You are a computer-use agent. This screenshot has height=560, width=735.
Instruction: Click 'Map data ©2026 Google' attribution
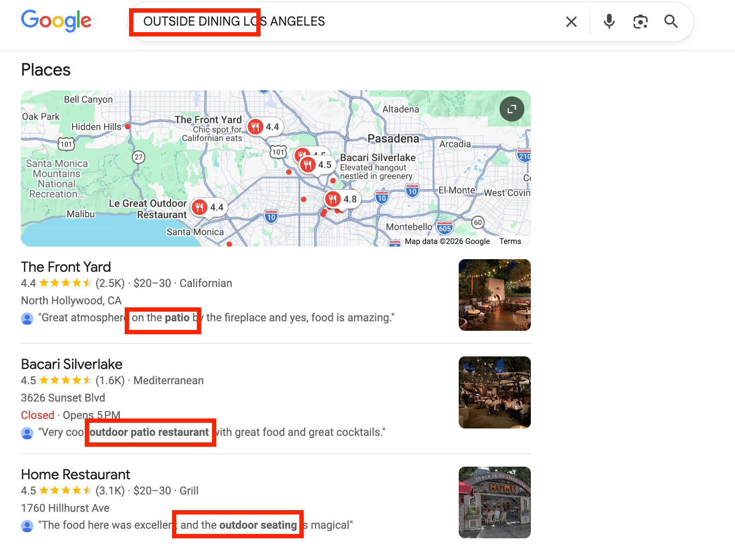tap(447, 241)
